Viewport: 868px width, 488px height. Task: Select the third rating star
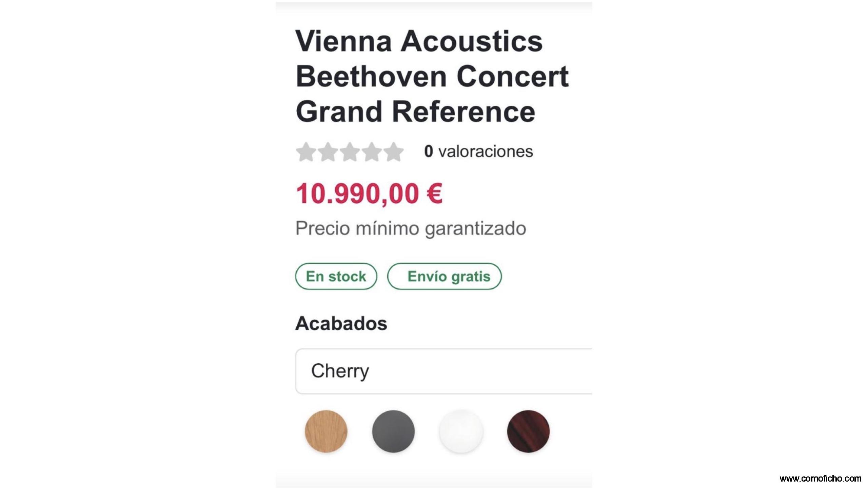[x=350, y=152]
